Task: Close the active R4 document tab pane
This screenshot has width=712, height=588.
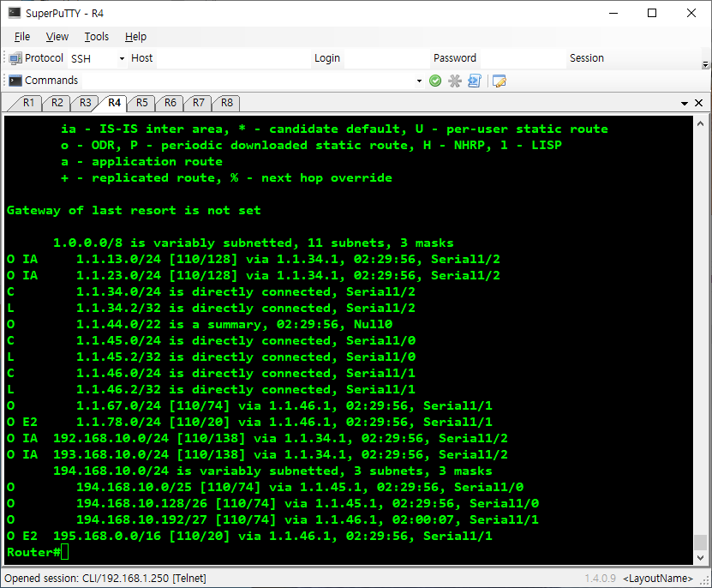Action: (x=699, y=103)
